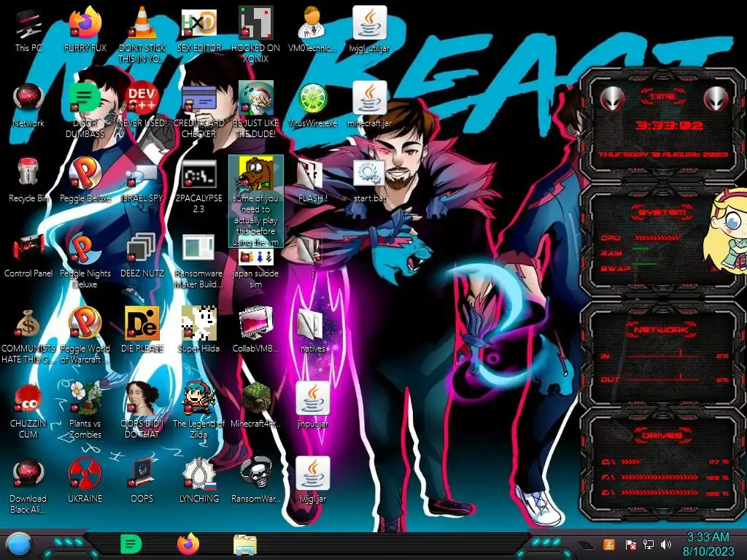
Task: Click the network connection tray icon
Action: pyautogui.click(x=648, y=544)
